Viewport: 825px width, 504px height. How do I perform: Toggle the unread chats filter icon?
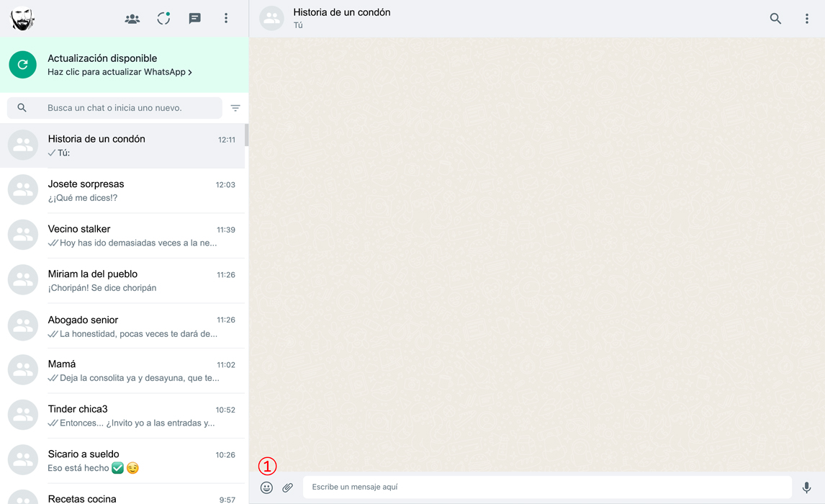click(235, 108)
